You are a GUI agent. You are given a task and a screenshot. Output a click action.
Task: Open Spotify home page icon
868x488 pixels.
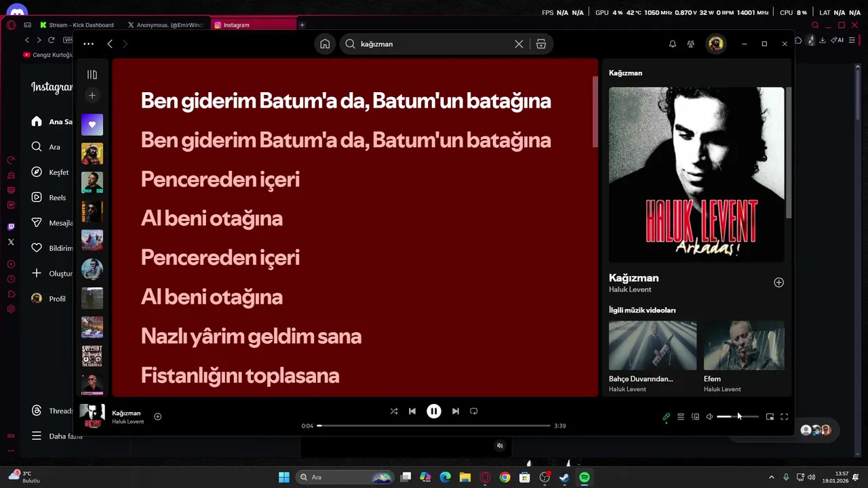[x=325, y=44]
